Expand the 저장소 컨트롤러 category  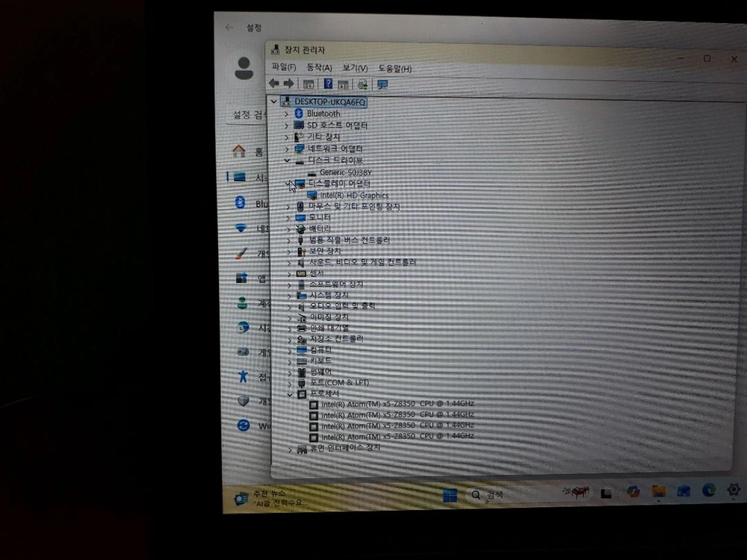(289, 340)
